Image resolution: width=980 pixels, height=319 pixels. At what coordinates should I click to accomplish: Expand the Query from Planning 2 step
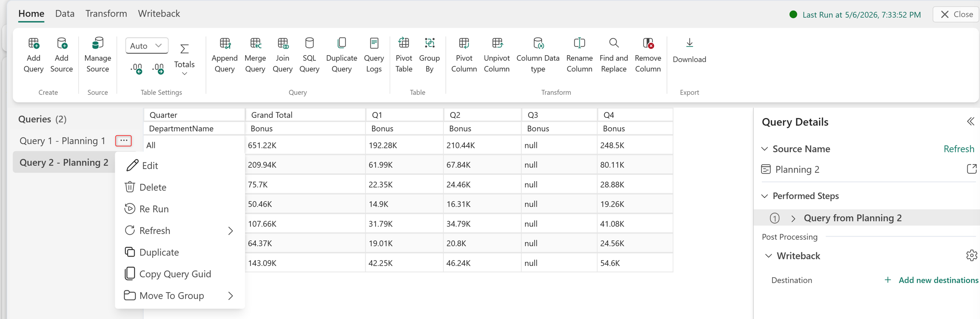pyautogui.click(x=793, y=218)
